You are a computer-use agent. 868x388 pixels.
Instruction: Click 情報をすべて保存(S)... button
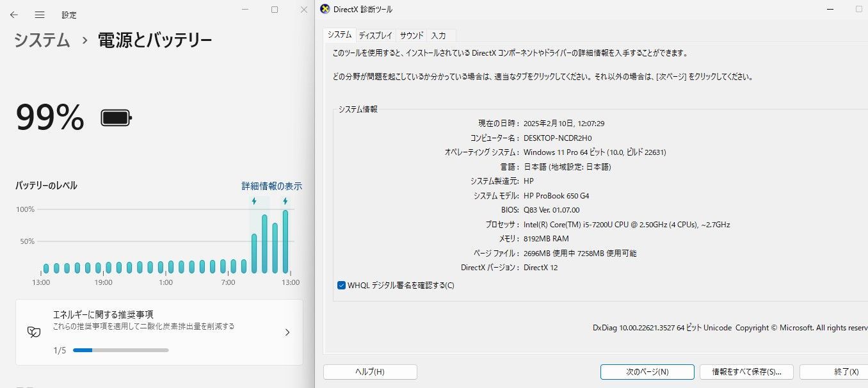pos(746,372)
